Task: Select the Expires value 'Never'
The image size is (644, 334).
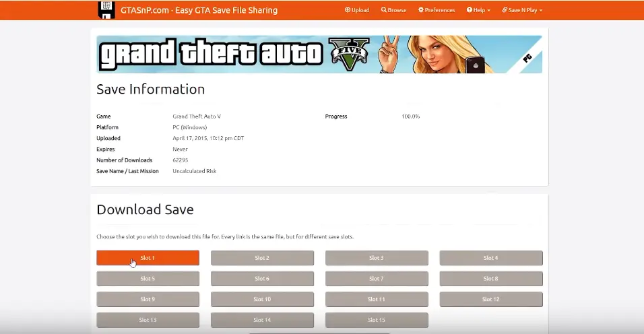Action: click(x=180, y=149)
